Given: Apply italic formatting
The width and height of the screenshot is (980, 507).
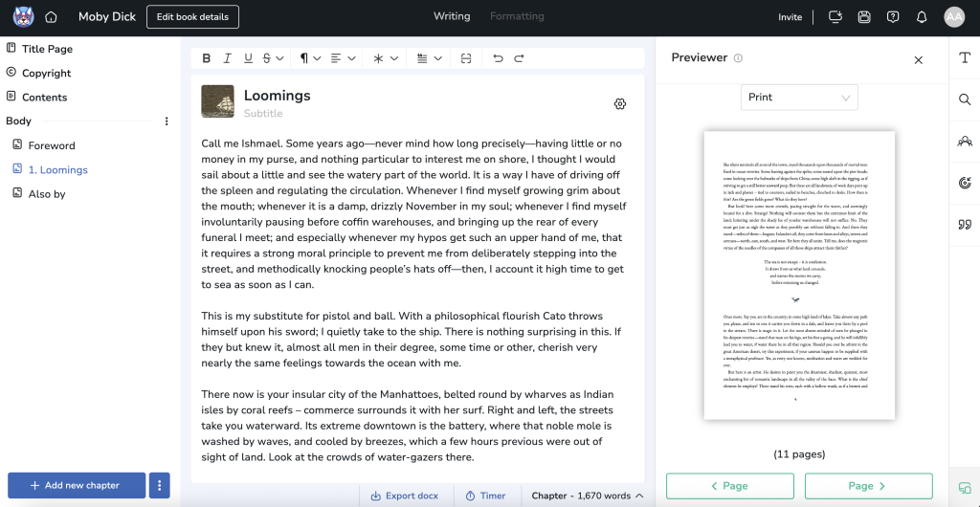Looking at the screenshot, I should (227, 58).
